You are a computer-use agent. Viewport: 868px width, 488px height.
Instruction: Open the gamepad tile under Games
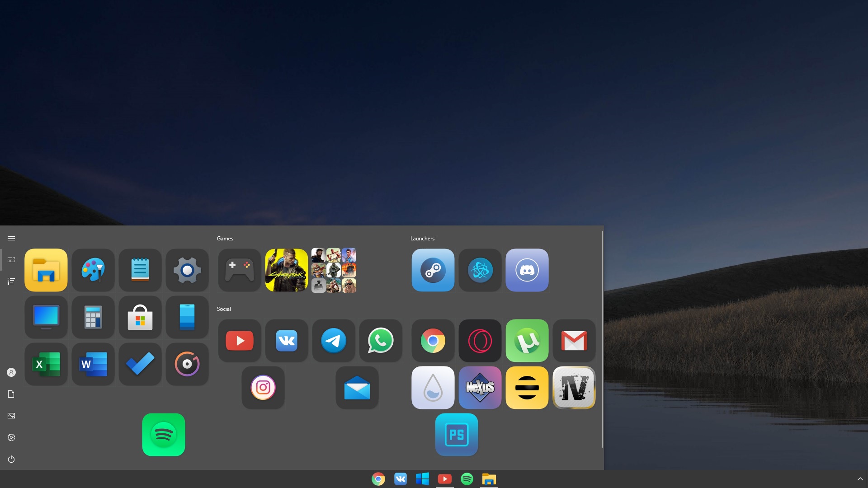pyautogui.click(x=240, y=270)
